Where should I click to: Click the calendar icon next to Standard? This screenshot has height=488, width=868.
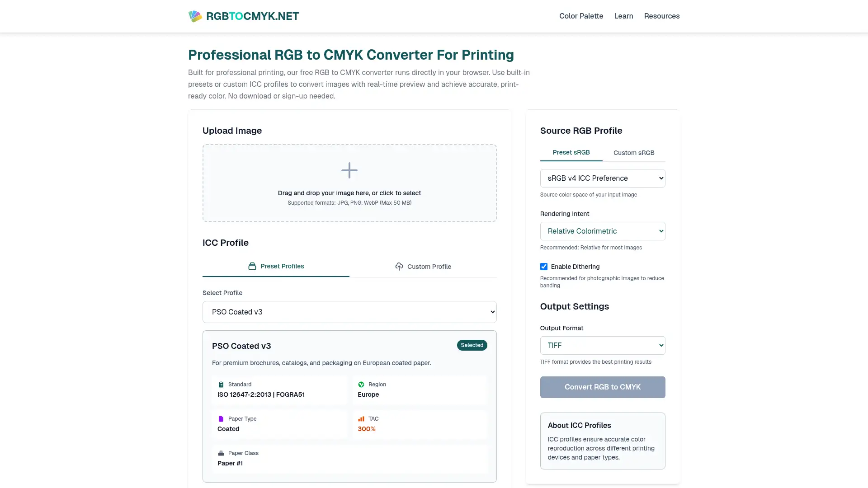click(221, 384)
